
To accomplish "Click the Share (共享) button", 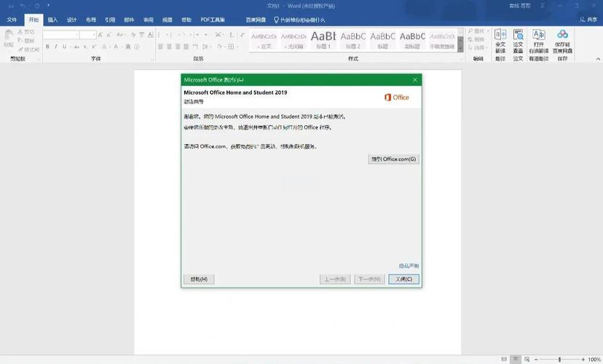I will [588, 20].
